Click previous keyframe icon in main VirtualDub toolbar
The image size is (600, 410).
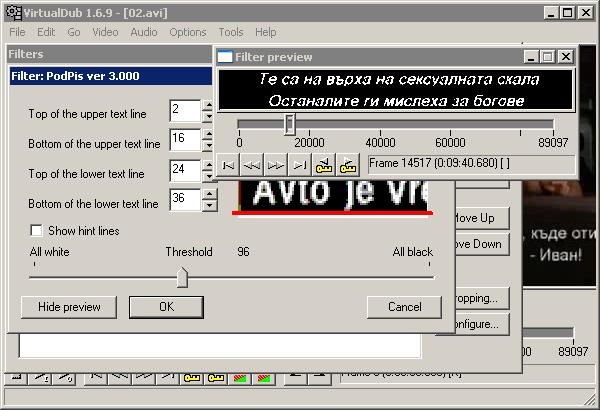click(x=192, y=378)
